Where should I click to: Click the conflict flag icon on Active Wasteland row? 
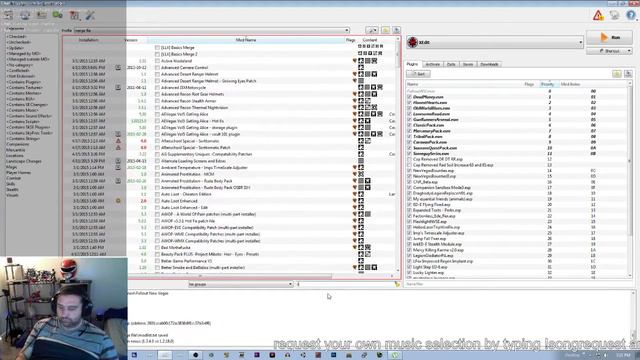coord(355,61)
